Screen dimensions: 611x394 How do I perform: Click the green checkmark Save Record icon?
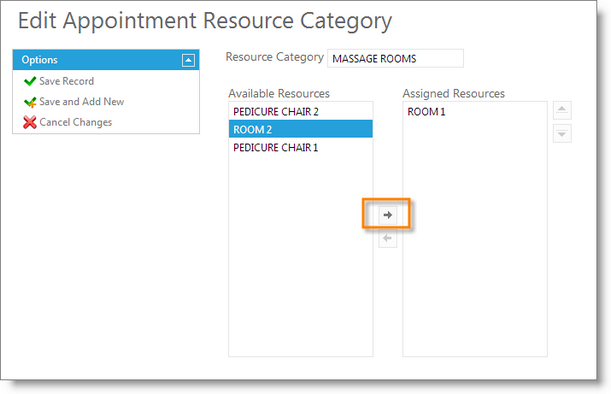coord(30,81)
